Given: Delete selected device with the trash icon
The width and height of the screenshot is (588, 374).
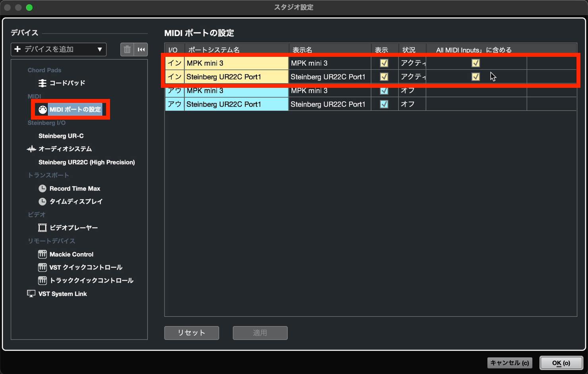Looking at the screenshot, I should [x=127, y=49].
